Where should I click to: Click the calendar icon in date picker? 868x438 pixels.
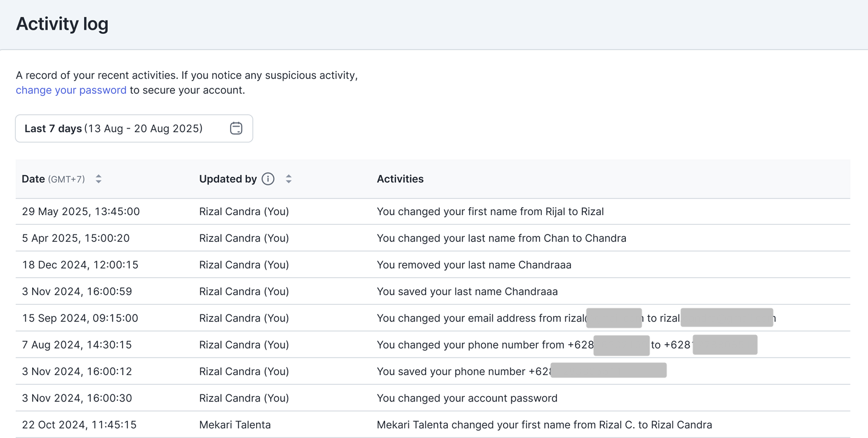coord(236,128)
